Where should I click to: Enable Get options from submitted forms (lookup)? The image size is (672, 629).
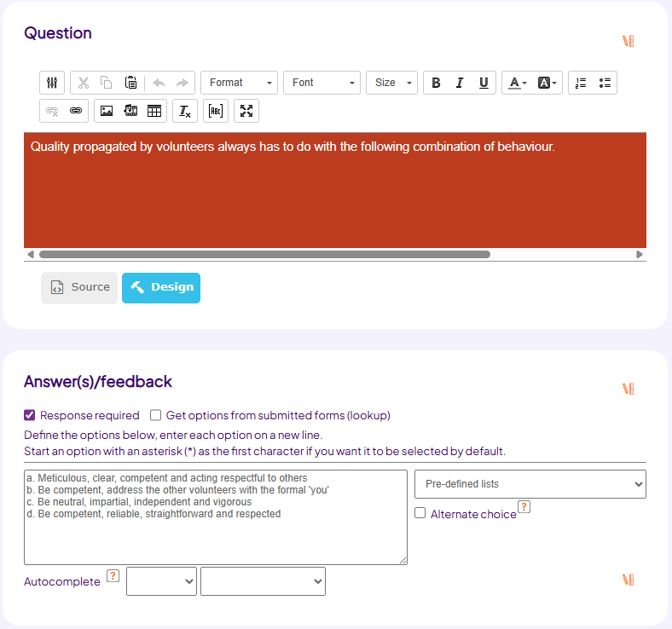point(155,415)
